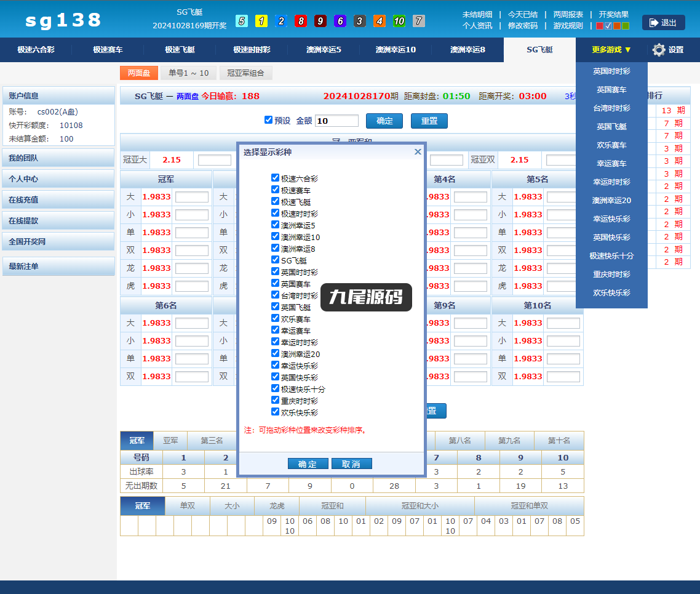Click the settings gear icon
The width and height of the screenshot is (700, 594).
click(659, 50)
